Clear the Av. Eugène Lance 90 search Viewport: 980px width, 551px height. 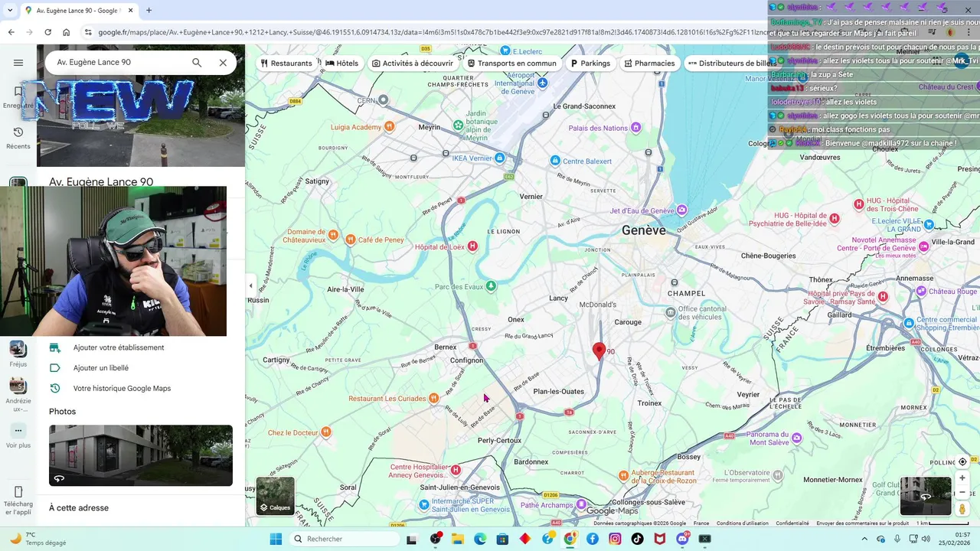point(223,63)
